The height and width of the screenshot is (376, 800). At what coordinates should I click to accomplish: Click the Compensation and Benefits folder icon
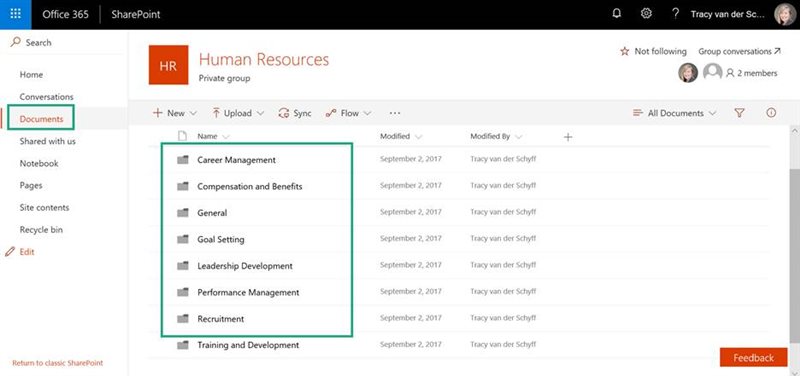point(183,186)
